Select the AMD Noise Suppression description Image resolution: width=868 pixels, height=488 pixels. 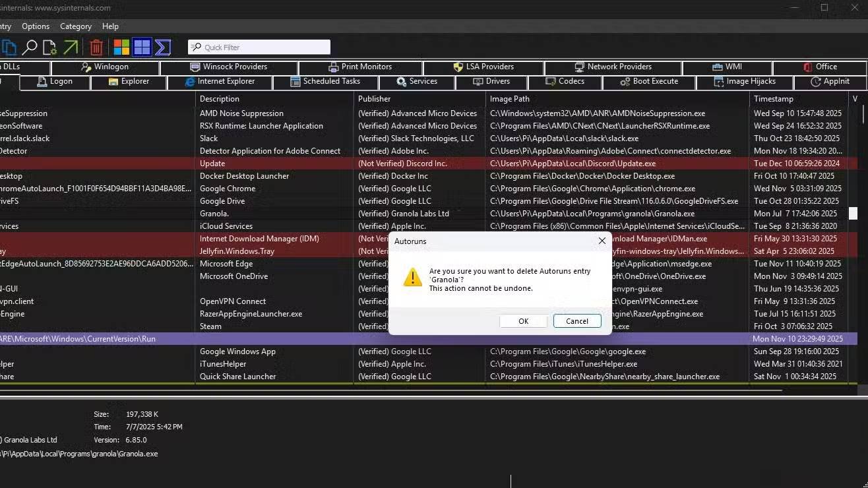[x=241, y=113]
